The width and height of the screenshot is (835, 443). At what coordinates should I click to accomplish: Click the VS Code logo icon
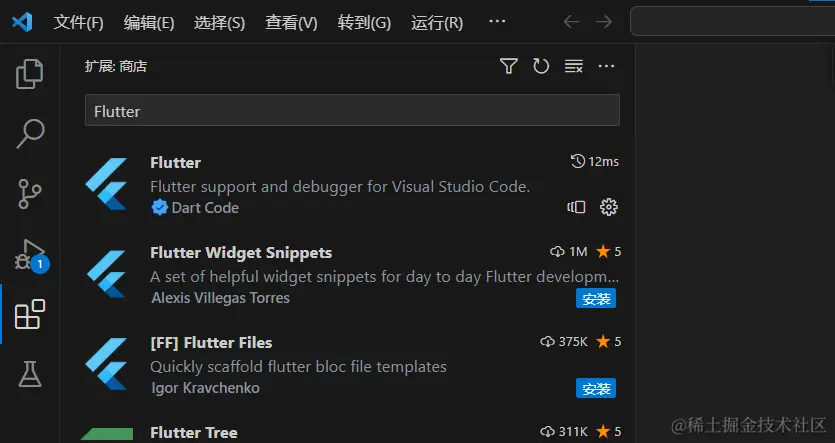22,22
